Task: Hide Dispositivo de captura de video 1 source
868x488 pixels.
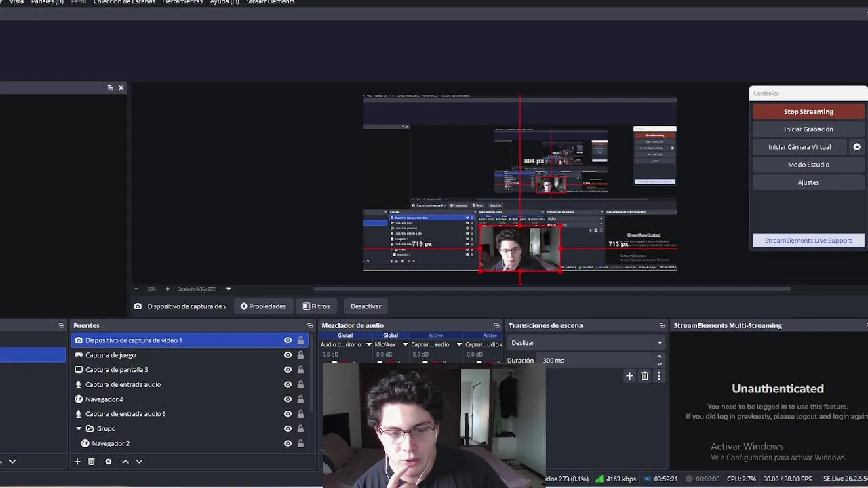Action: [x=288, y=340]
